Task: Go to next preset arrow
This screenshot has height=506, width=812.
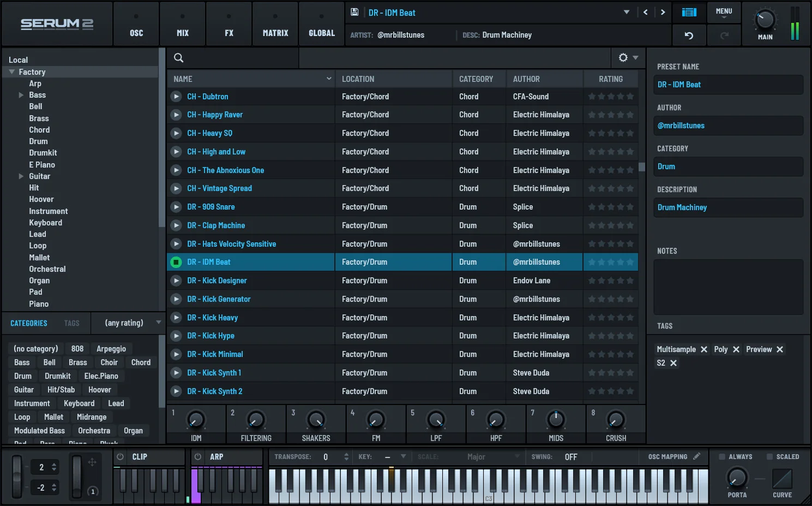Action: click(x=663, y=12)
